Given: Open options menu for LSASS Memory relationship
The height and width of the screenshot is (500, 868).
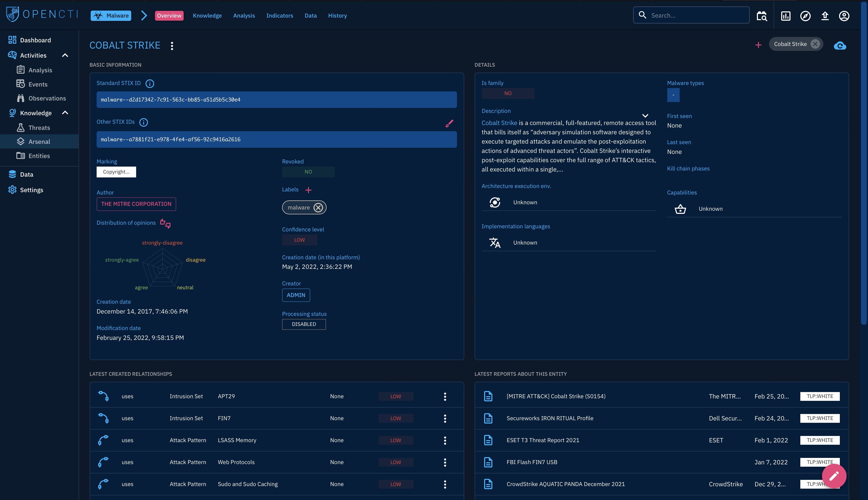Looking at the screenshot, I should tap(445, 441).
